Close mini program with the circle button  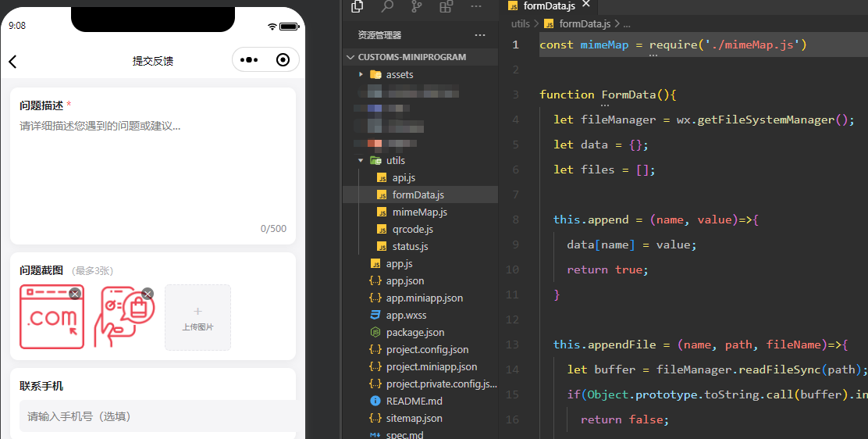coord(283,60)
